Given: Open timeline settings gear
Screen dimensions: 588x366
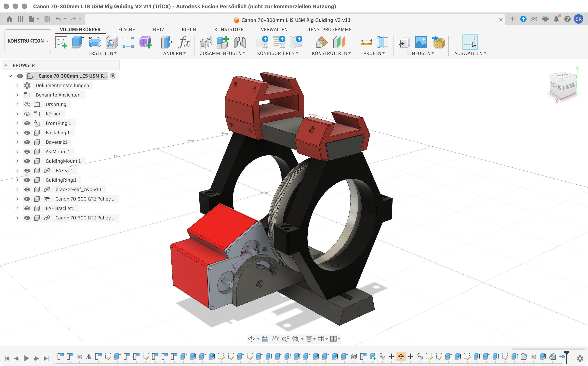Looking at the screenshot, I should [580, 358].
